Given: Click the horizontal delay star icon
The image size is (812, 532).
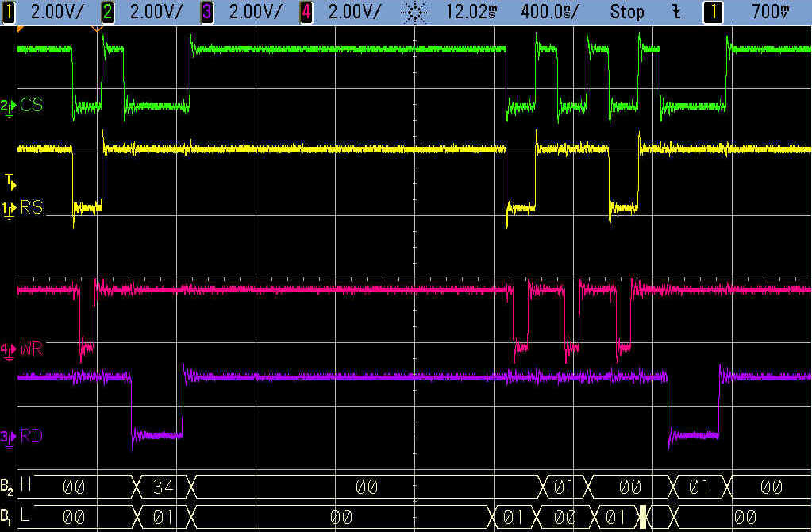Looking at the screenshot, I should coord(414,11).
